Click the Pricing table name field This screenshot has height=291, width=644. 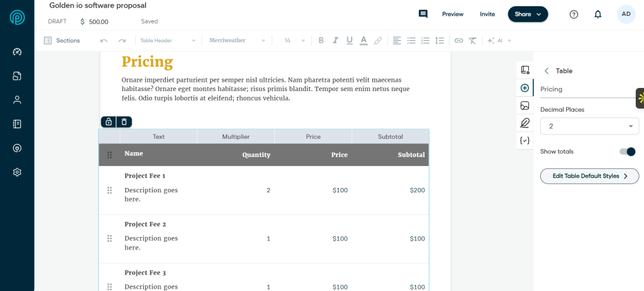coord(589,89)
